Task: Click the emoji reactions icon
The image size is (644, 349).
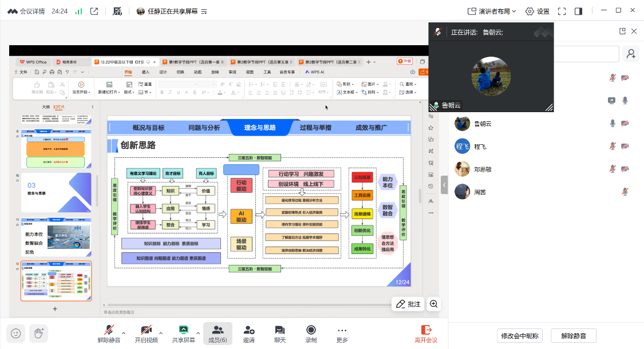Action: (x=15, y=333)
